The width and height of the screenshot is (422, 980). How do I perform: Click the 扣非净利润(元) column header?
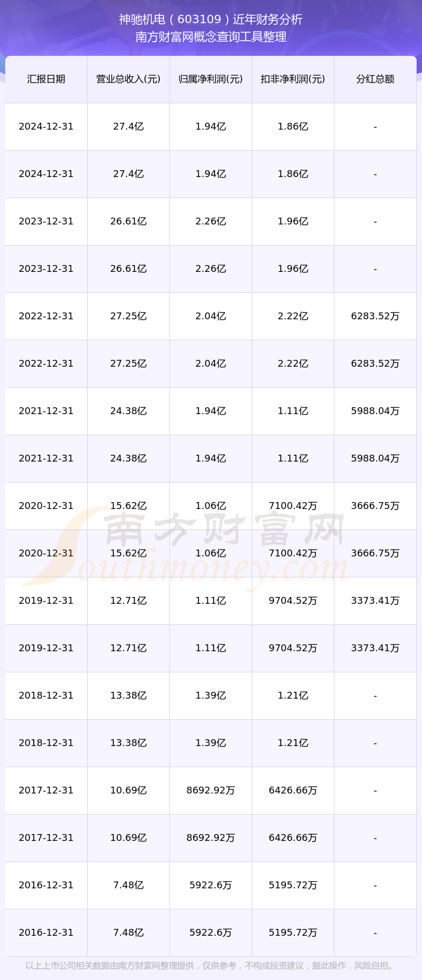(293, 79)
